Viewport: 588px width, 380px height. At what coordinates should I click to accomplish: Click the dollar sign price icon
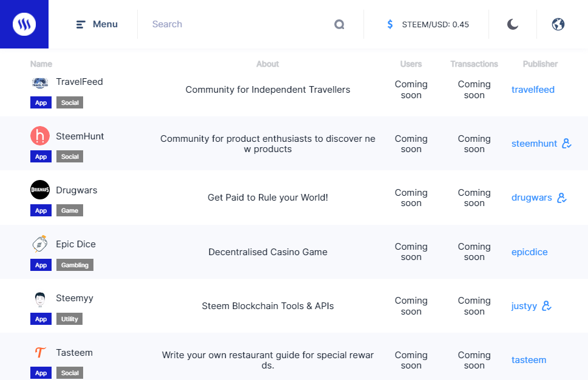pyautogui.click(x=390, y=24)
